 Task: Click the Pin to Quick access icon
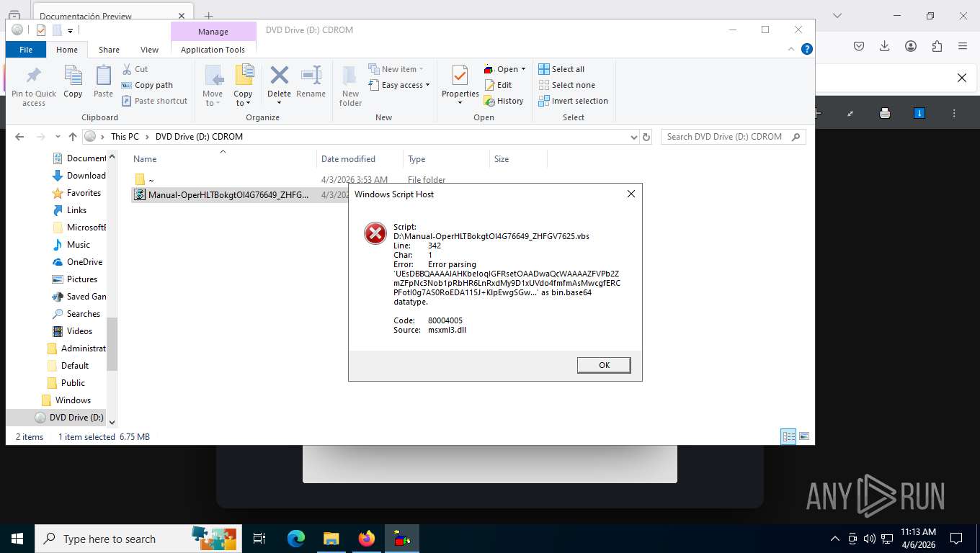coord(34,86)
